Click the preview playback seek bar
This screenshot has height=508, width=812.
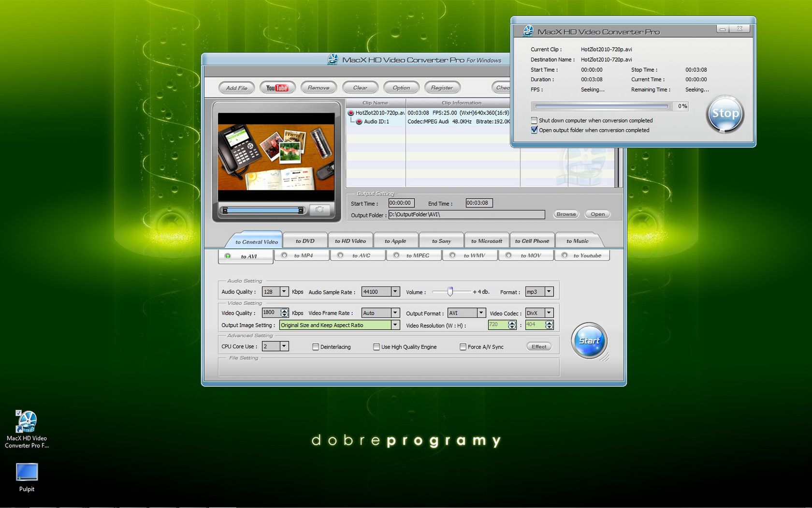point(262,210)
